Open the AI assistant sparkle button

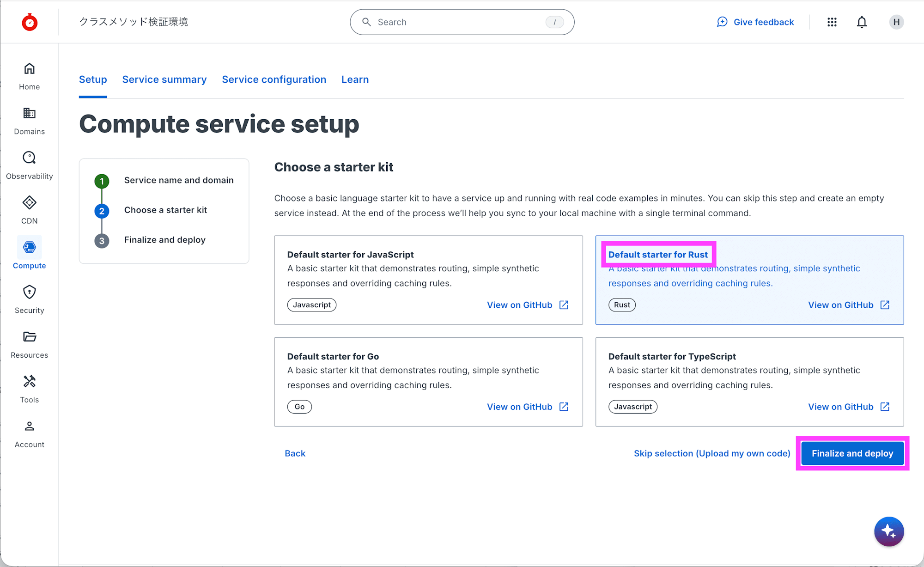pos(888,531)
